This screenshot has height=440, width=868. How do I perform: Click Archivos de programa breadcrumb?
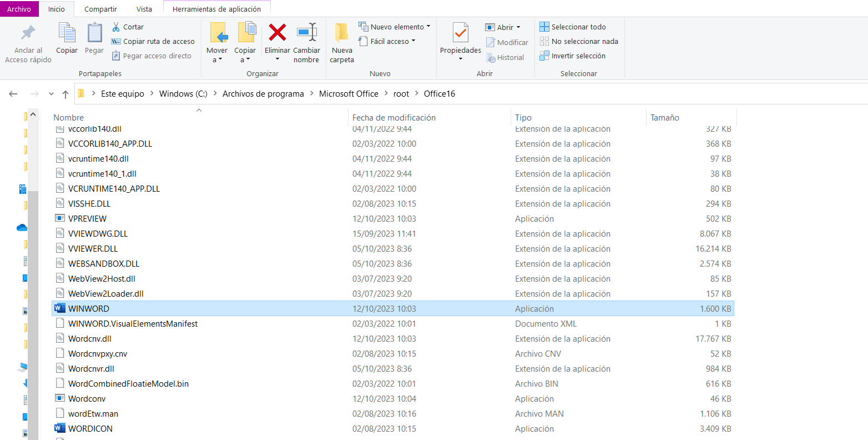click(x=263, y=93)
